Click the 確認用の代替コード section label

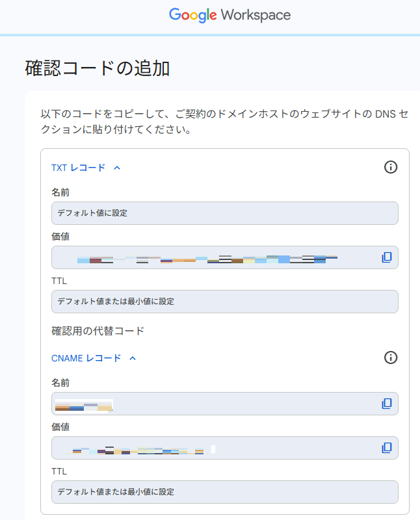(98, 331)
